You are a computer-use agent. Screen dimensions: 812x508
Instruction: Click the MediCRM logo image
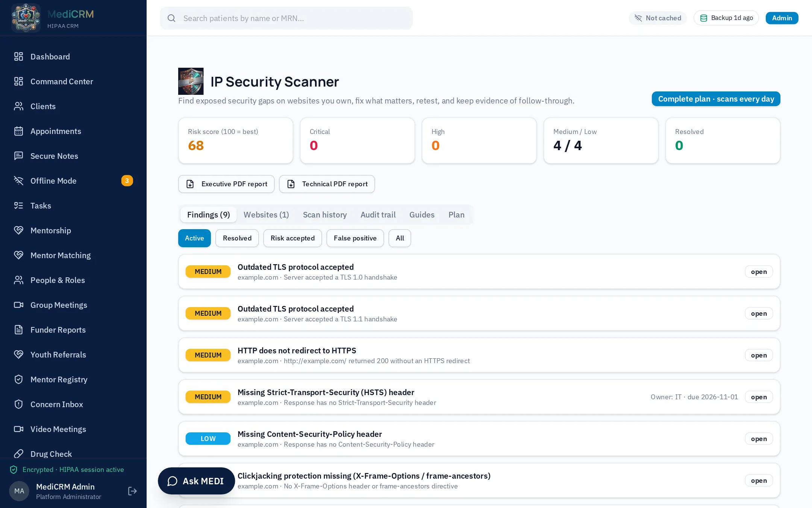point(26,18)
